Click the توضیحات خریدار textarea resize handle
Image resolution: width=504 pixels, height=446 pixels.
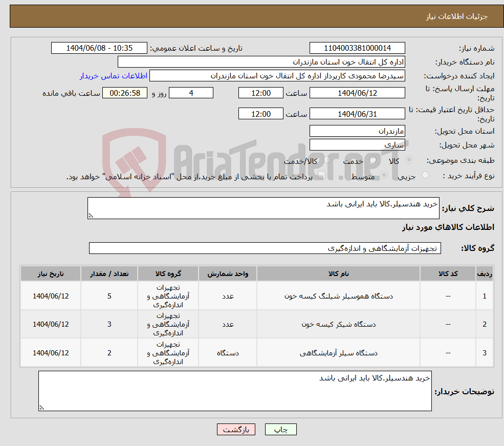(41, 408)
